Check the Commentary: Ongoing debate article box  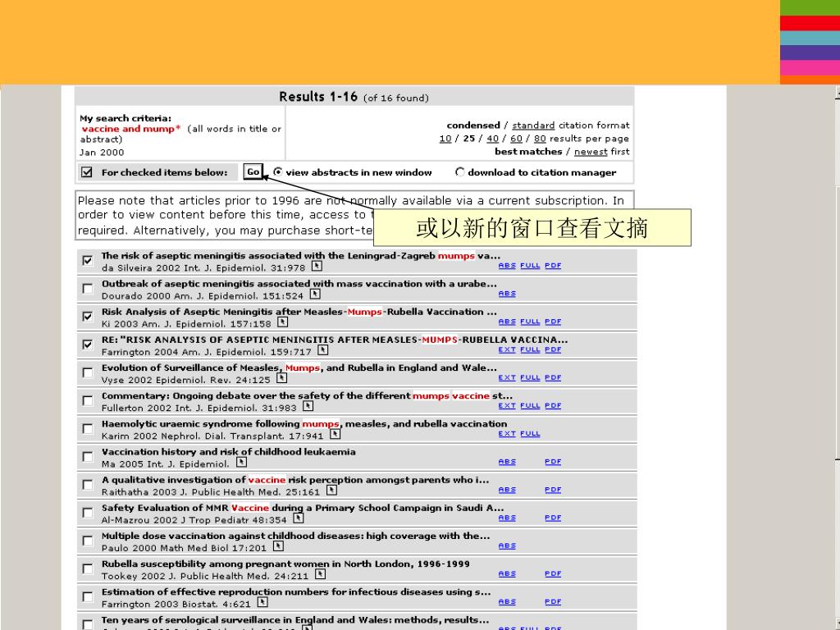pos(88,400)
